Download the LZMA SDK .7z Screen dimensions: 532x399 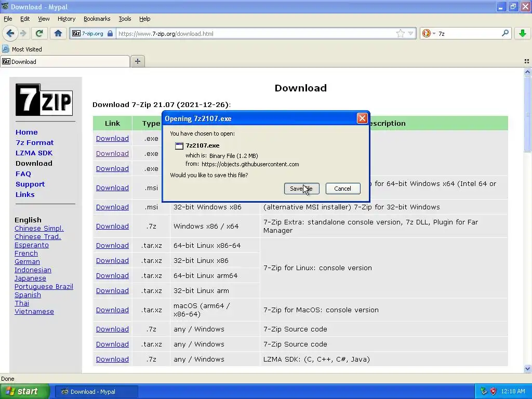[112, 359]
